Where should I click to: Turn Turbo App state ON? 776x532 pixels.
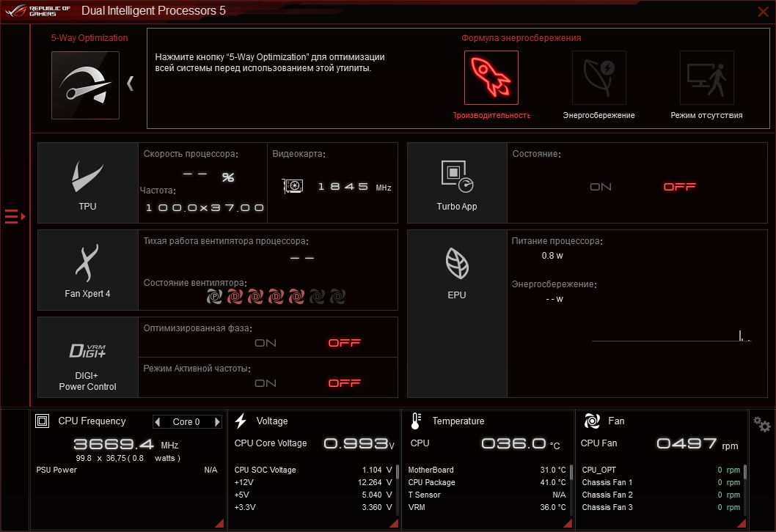(600, 187)
